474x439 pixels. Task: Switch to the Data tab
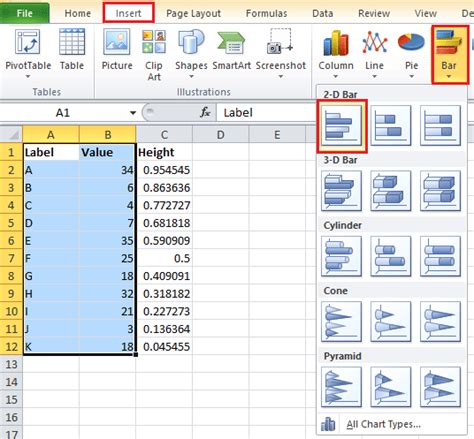click(x=322, y=13)
